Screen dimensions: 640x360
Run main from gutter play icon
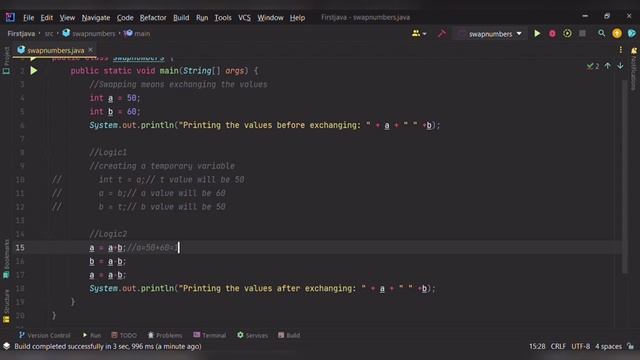(34, 71)
